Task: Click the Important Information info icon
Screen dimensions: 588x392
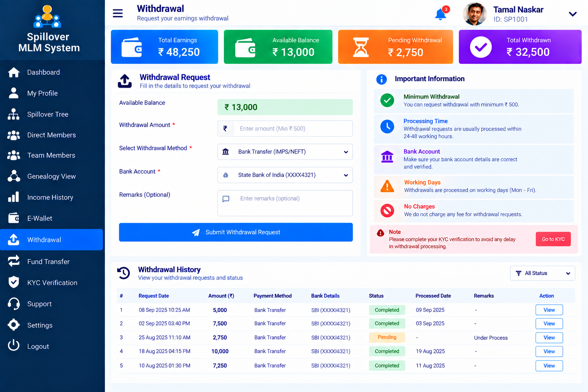Action: click(382, 79)
